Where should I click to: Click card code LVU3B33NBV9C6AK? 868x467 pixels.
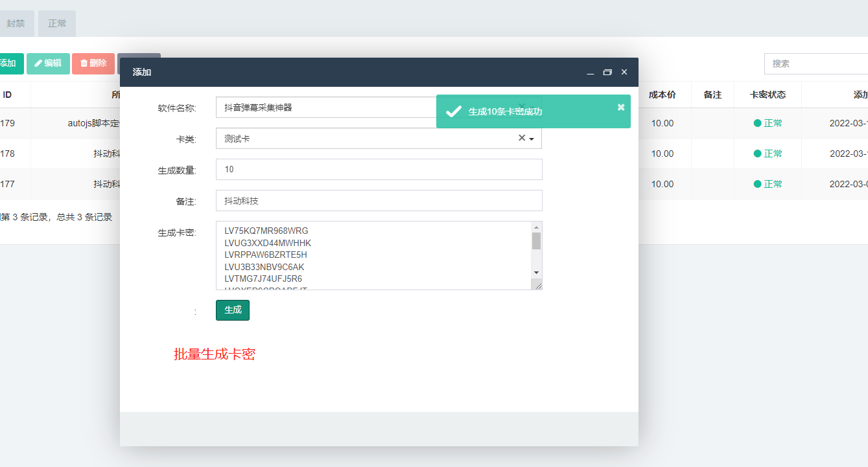[x=264, y=267]
